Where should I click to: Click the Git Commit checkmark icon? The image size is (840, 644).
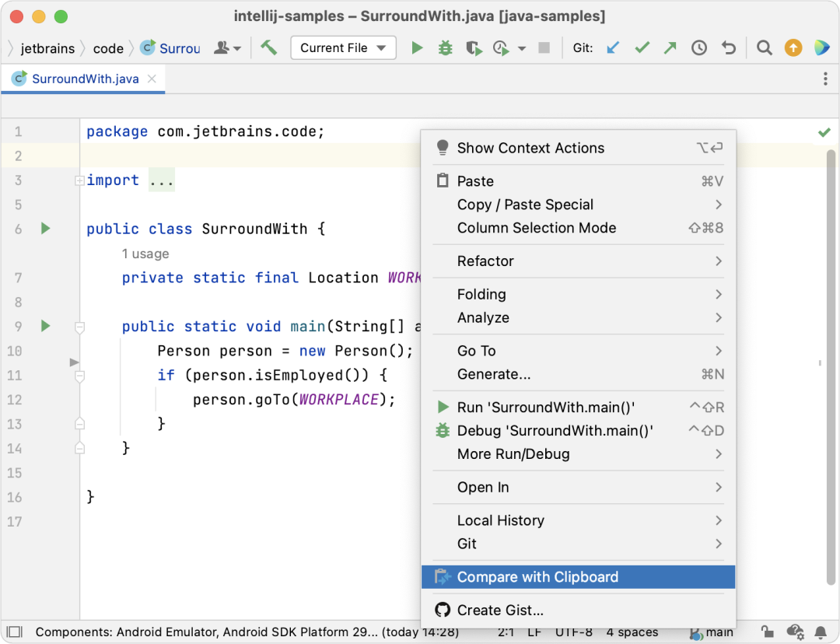tap(642, 47)
